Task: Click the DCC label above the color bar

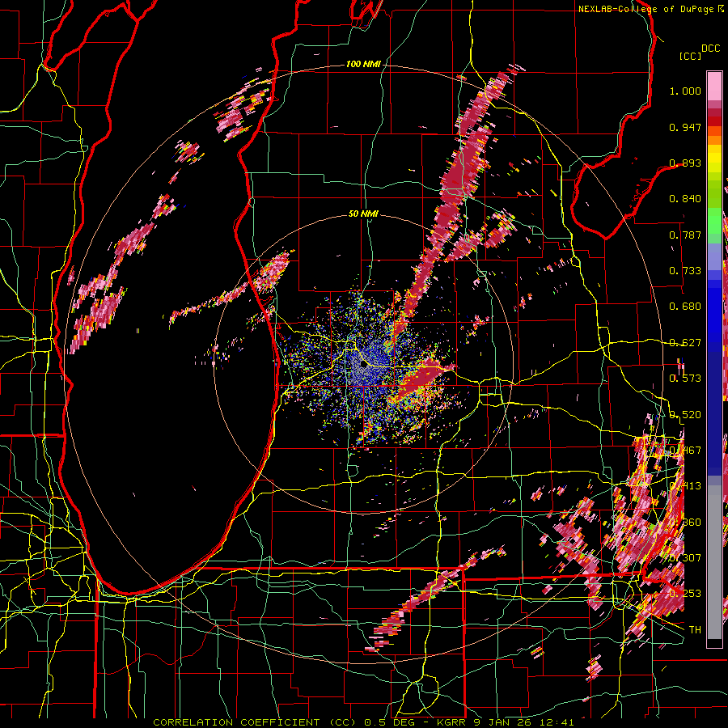Action: (710, 49)
